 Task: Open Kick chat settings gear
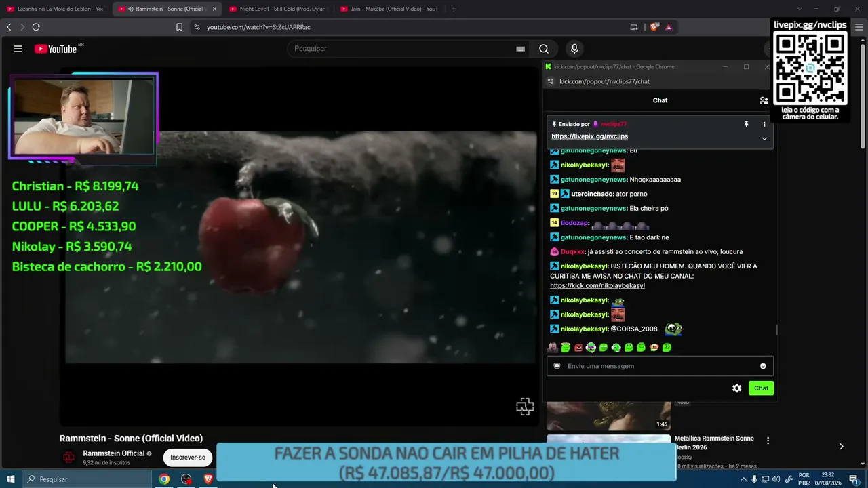[x=736, y=388]
